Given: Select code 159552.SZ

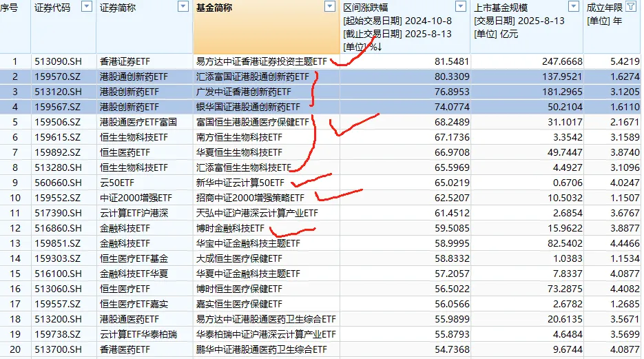Looking at the screenshot, I should [57, 198].
